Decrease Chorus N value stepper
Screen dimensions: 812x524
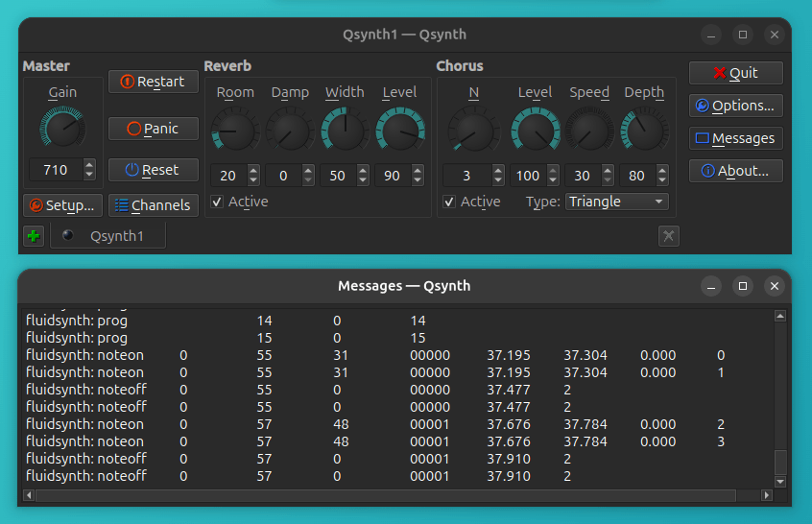498,180
